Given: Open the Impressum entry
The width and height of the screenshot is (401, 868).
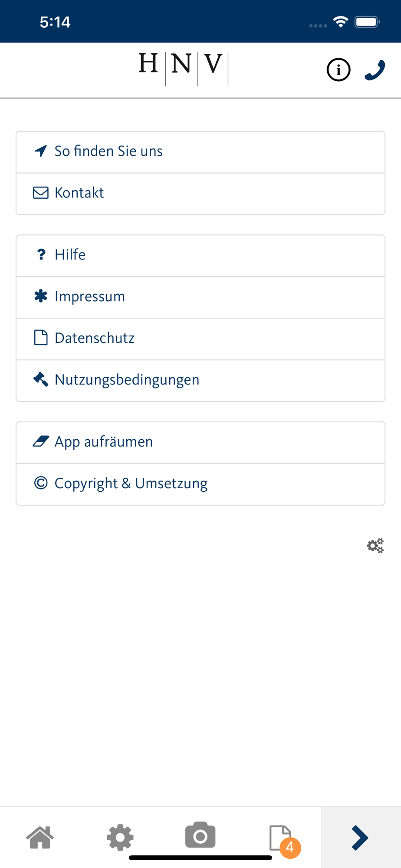Looking at the screenshot, I should coord(200,297).
